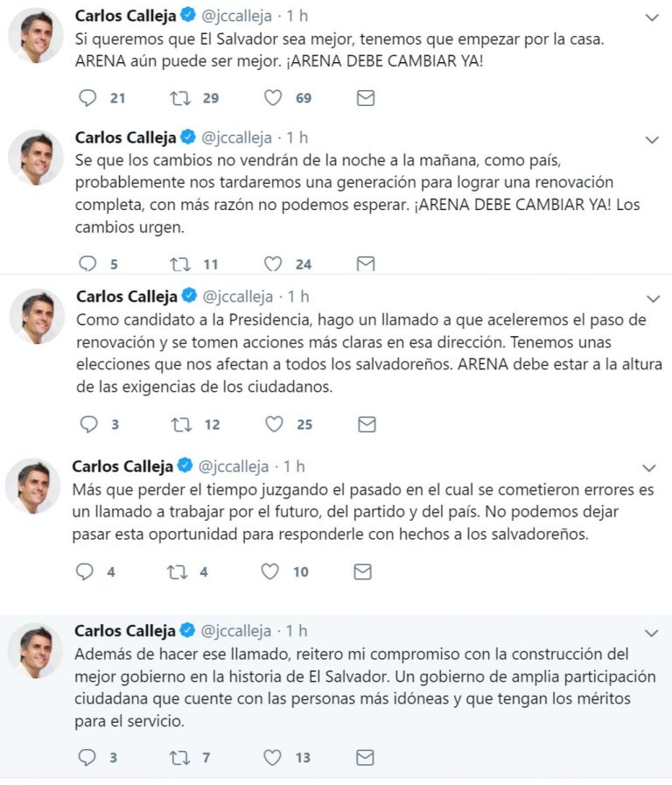Reply to the 'empezar por la casa' tweet
The height and width of the screenshot is (785, 672).
pos(87,98)
